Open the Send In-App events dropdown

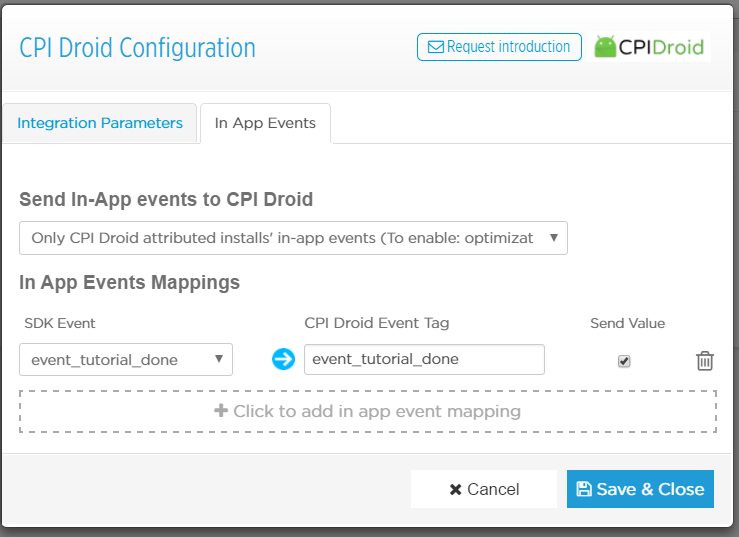tap(293, 238)
